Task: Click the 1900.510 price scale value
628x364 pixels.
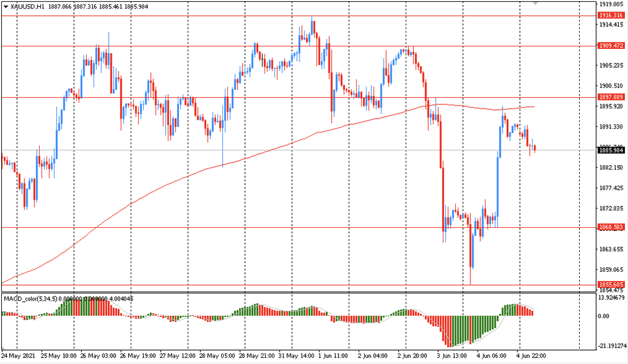Action: (611, 86)
